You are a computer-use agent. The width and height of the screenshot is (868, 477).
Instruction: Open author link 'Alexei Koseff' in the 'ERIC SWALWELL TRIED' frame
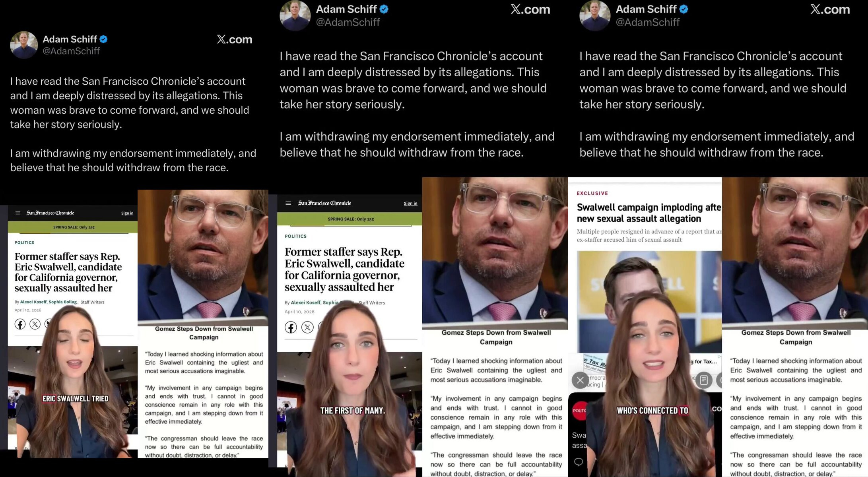coord(33,302)
